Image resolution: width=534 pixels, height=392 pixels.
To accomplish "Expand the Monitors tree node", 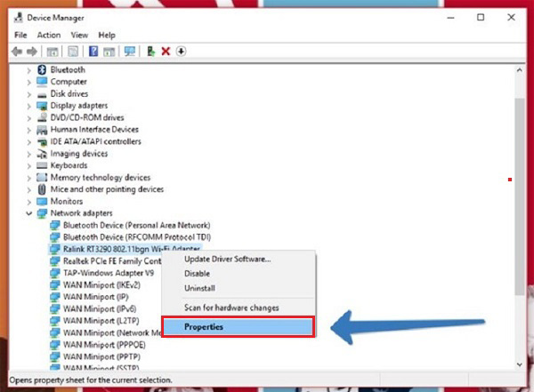I will tap(29, 202).
